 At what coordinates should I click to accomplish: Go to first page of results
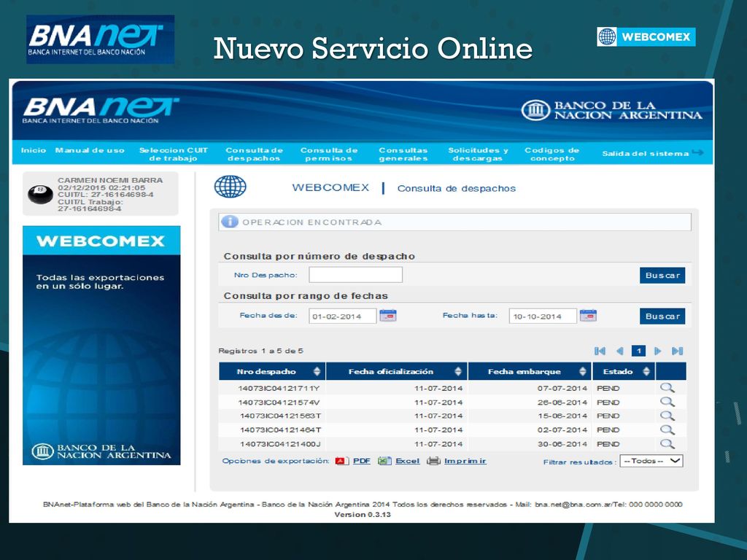600,351
